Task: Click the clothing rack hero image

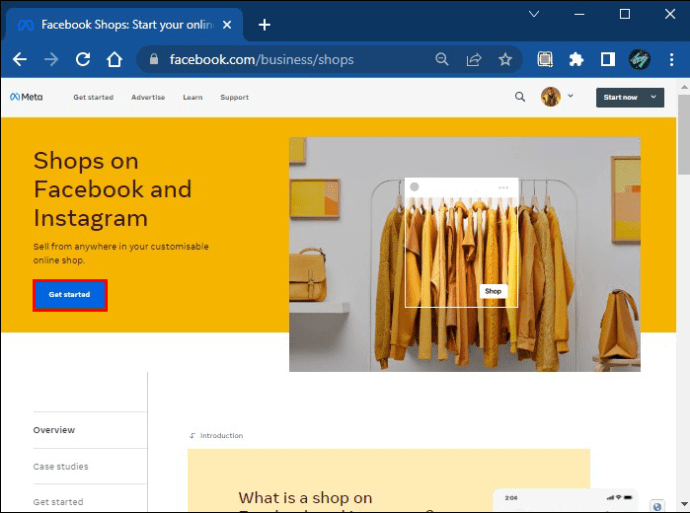Action: pyautogui.click(x=465, y=254)
